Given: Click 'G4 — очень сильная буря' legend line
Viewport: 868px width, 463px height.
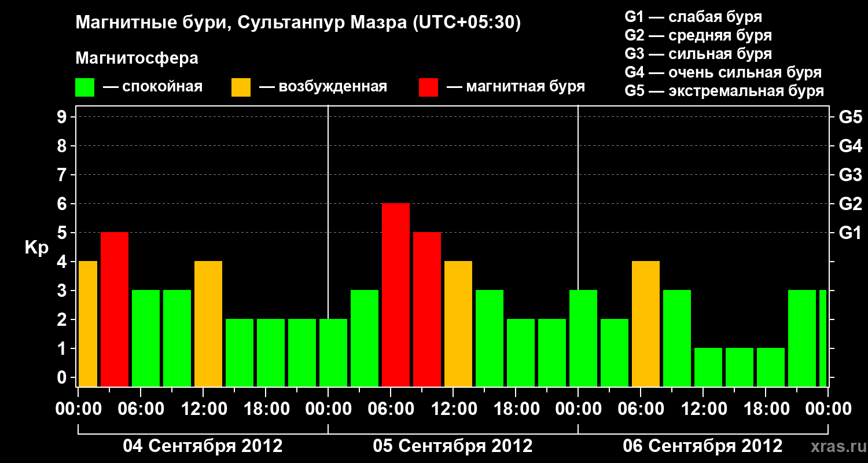Looking at the screenshot, I should tap(723, 72).
